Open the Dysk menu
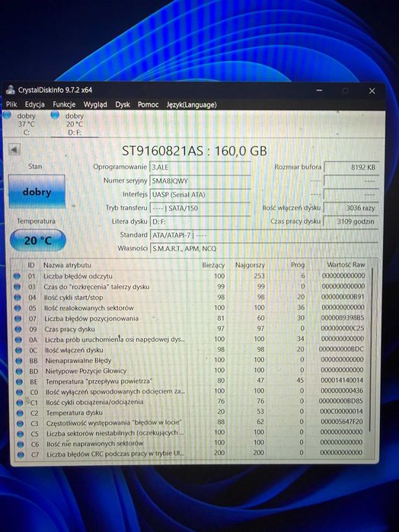 coord(123,104)
